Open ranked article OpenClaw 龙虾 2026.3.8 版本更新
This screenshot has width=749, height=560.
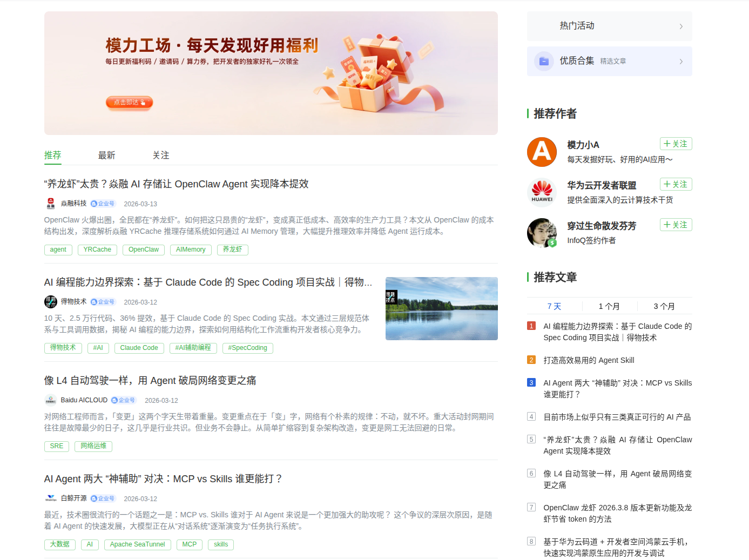(x=618, y=514)
